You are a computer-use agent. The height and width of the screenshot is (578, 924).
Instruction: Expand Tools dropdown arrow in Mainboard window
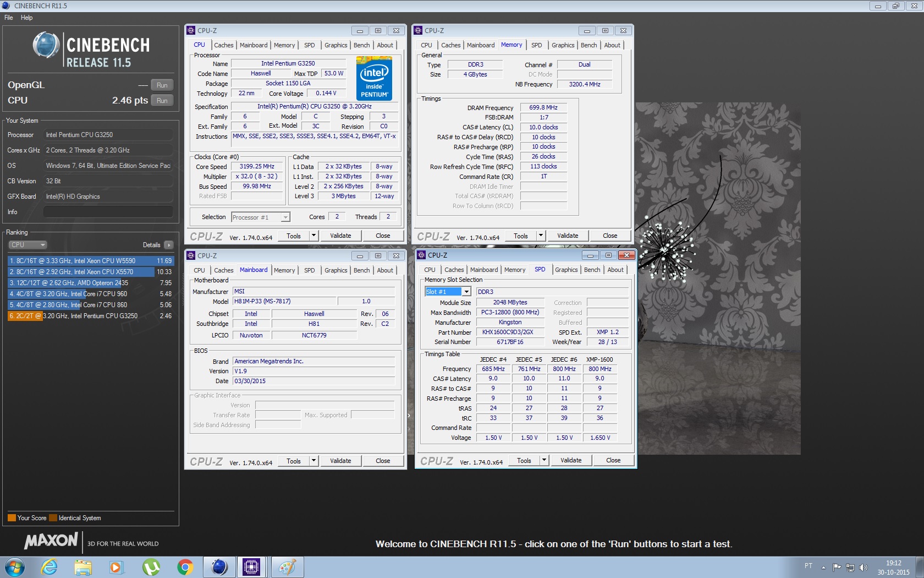313,461
